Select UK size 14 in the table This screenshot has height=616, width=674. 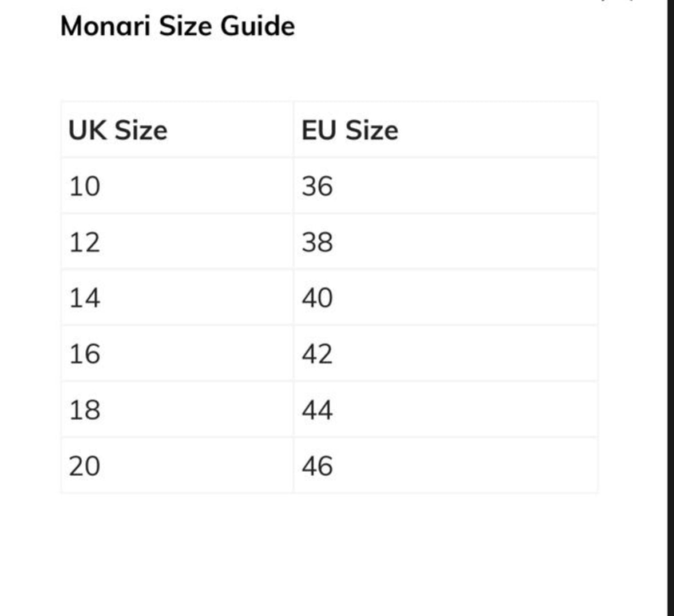[85, 298]
